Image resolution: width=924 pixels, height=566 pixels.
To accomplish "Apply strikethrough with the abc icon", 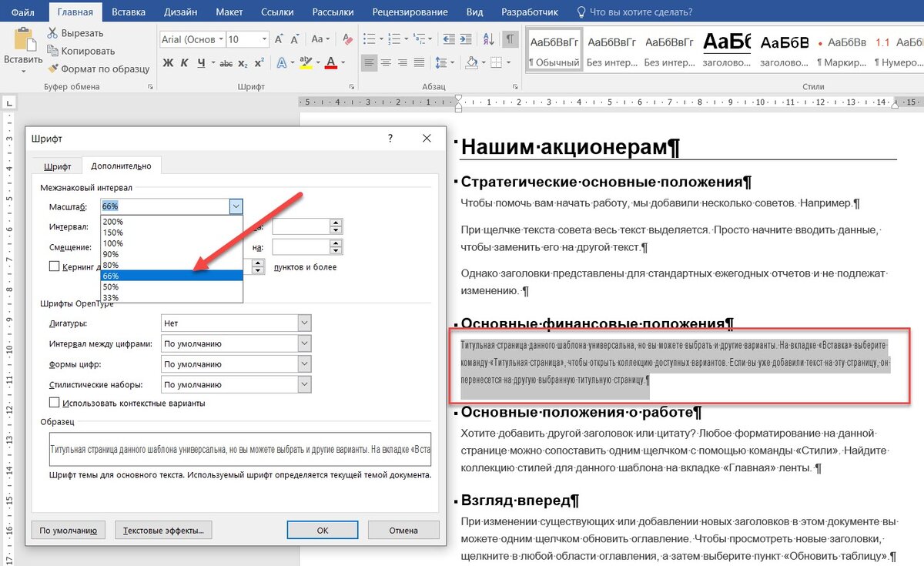I will tap(226, 63).
